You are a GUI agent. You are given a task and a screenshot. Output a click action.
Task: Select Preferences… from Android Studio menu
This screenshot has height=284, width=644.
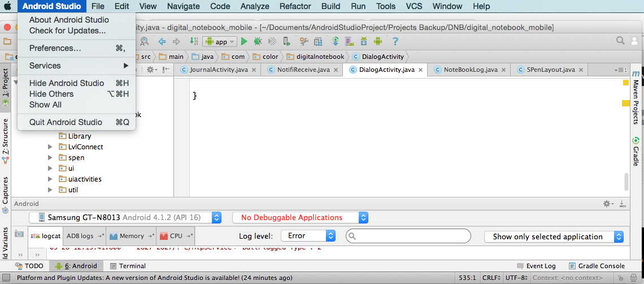(x=76, y=48)
